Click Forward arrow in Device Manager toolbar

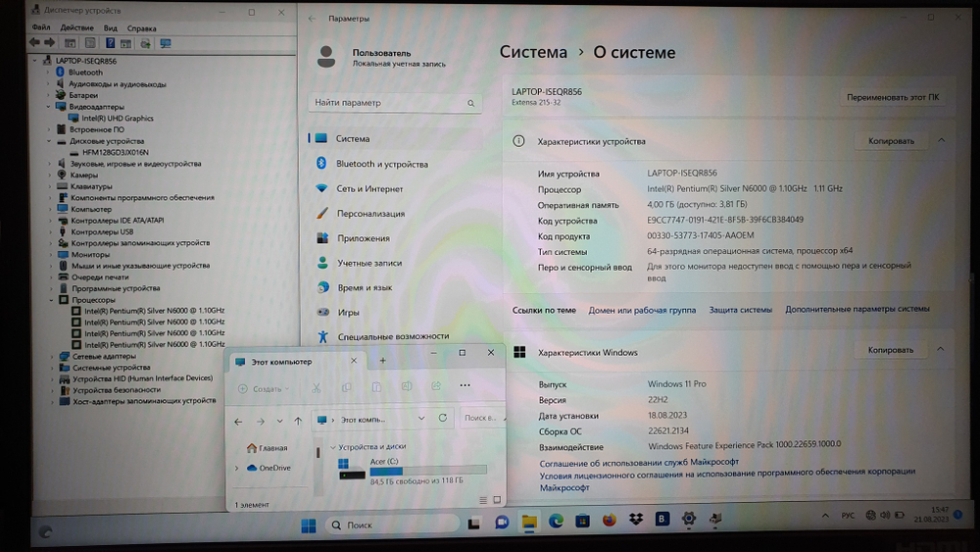[x=50, y=42]
